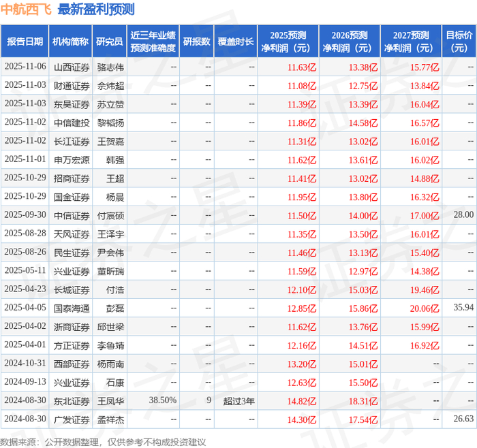Viewport: 477px width, 448px height.
Task: Click the 数据来源 disclaimer footer text
Action: click(103, 442)
